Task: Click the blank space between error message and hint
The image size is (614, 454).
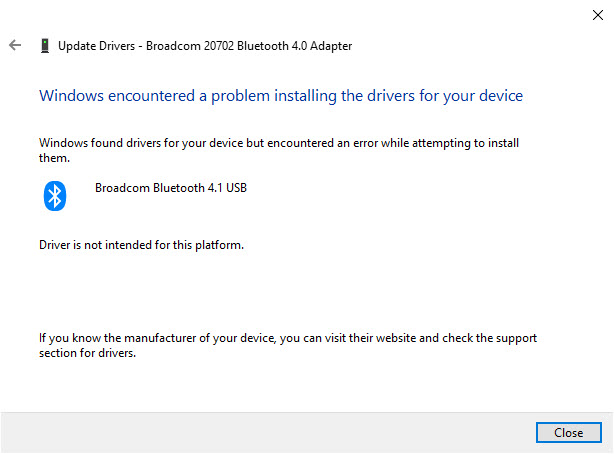Action: (300, 290)
